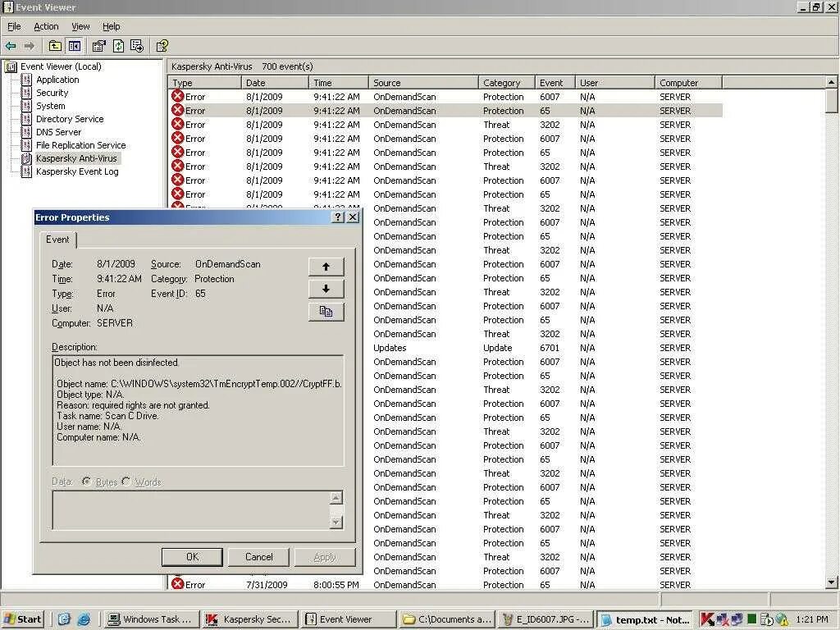Click the Export List toolbar icon
The image size is (840, 630).
[x=137, y=46]
